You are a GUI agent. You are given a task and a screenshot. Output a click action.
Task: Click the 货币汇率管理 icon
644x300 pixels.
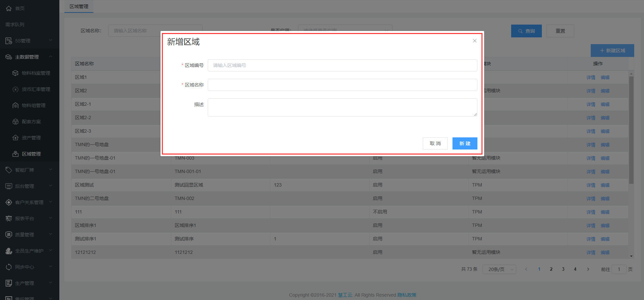[16, 89]
